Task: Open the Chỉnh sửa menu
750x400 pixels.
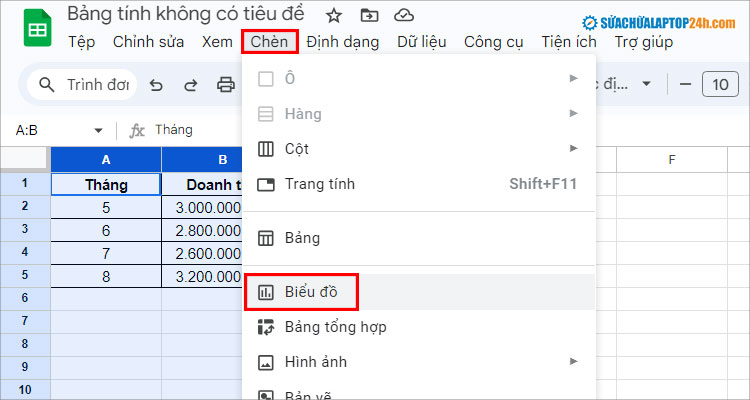Action: pyautogui.click(x=148, y=42)
